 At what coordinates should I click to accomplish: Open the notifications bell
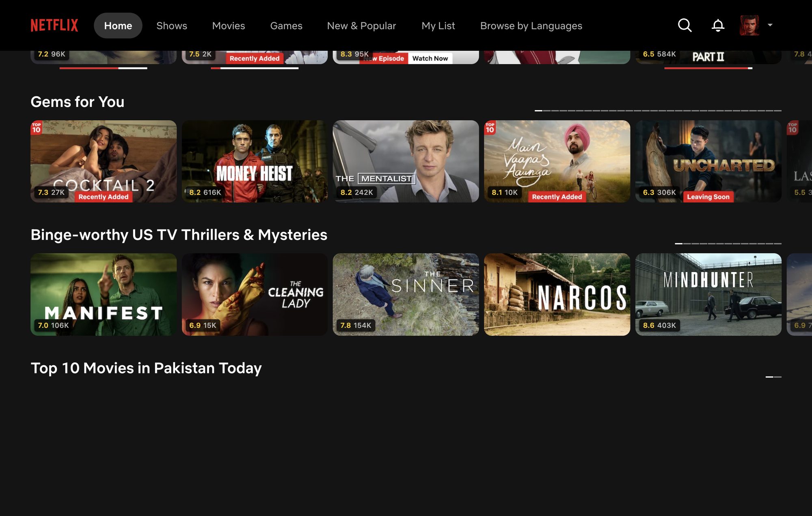(x=718, y=25)
